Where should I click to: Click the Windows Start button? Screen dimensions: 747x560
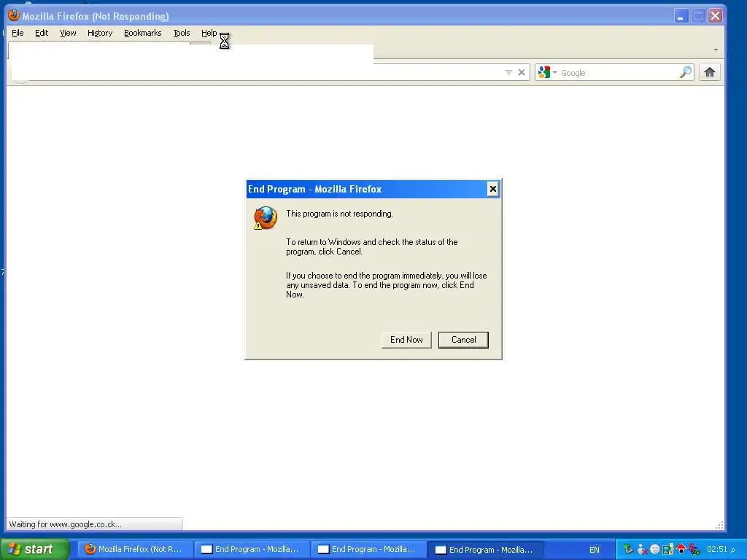coord(35,550)
